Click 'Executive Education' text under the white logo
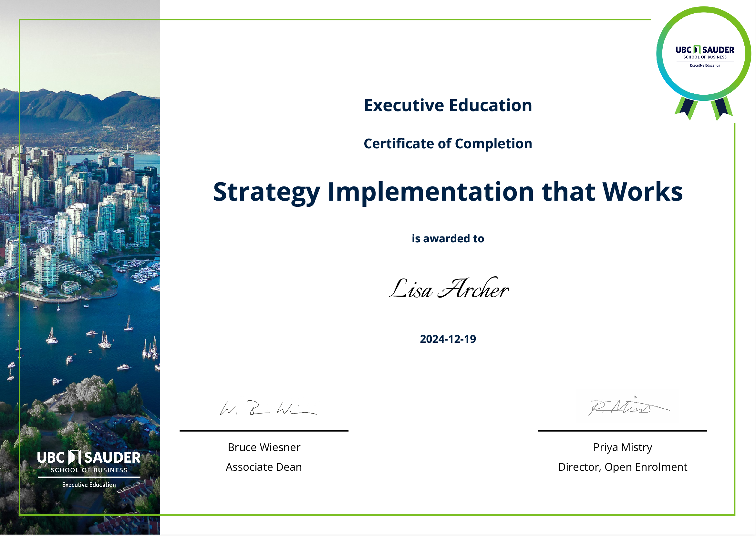 coord(89,485)
